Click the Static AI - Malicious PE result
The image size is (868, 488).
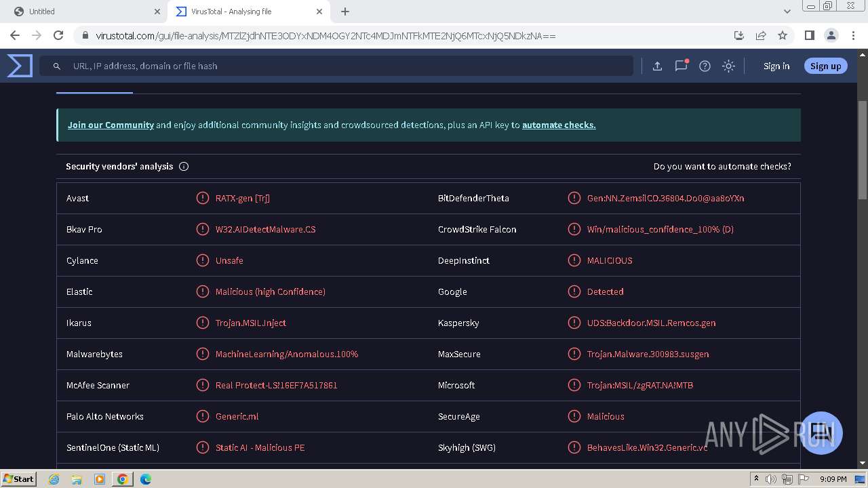tap(260, 447)
